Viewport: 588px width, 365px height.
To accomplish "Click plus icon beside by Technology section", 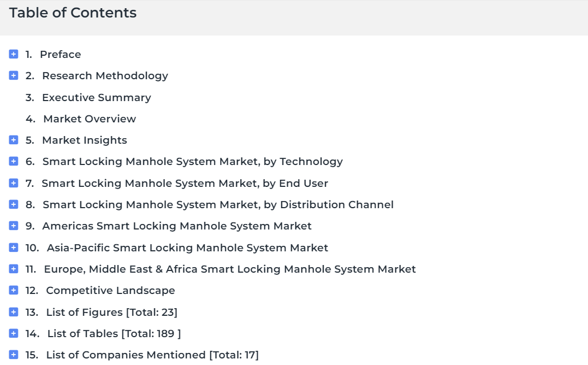I will (x=14, y=161).
